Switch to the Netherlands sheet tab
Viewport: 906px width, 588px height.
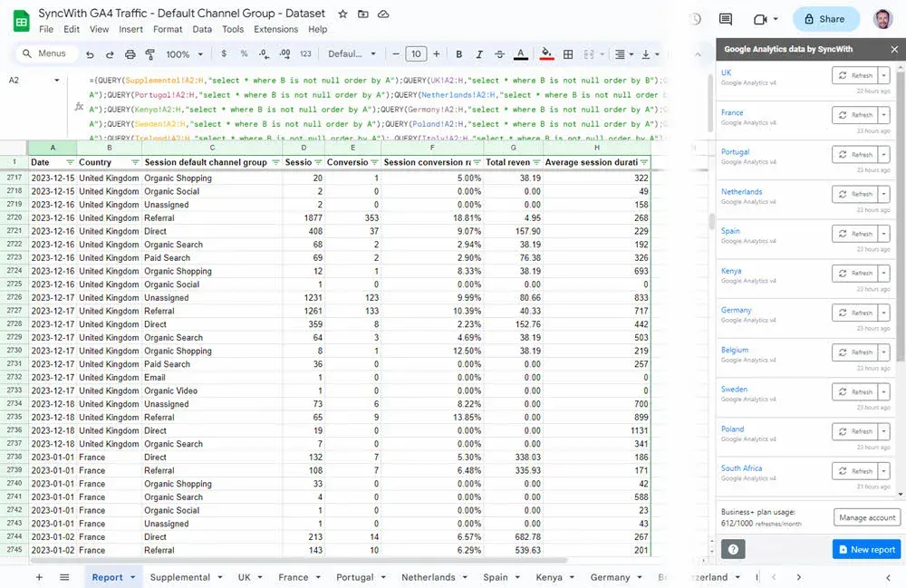click(429, 577)
